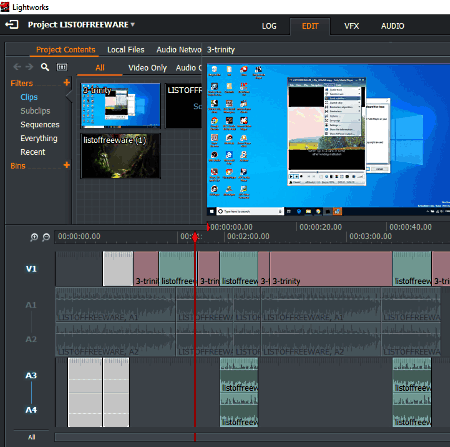450x447 pixels.
Task: Select the LISTOFFREEWARE sequence thumbnail
Action: 184,106
